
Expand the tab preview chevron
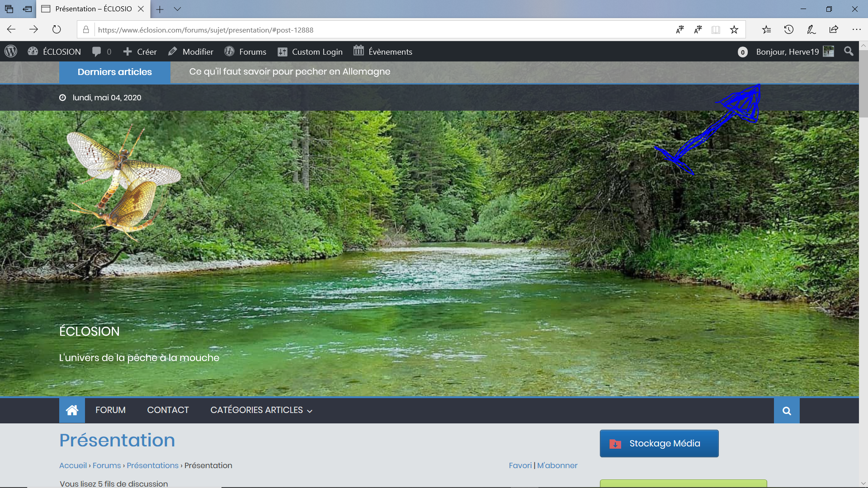coord(178,9)
